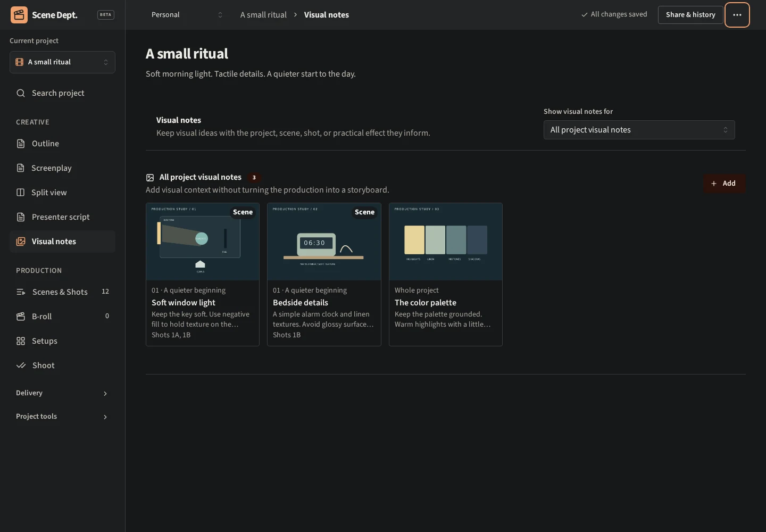Click the B-roll clapper icon
This screenshot has height=532, width=766.
point(21,317)
